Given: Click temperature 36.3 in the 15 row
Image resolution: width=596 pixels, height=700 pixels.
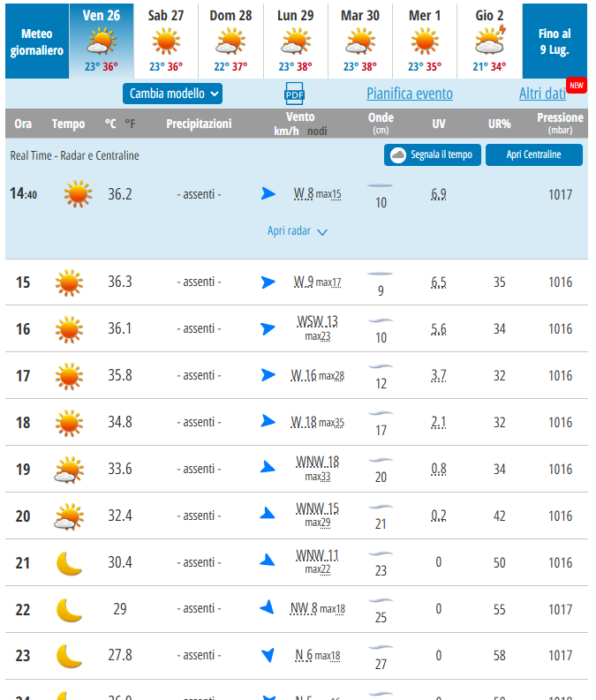Looking at the screenshot, I should (120, 282).
